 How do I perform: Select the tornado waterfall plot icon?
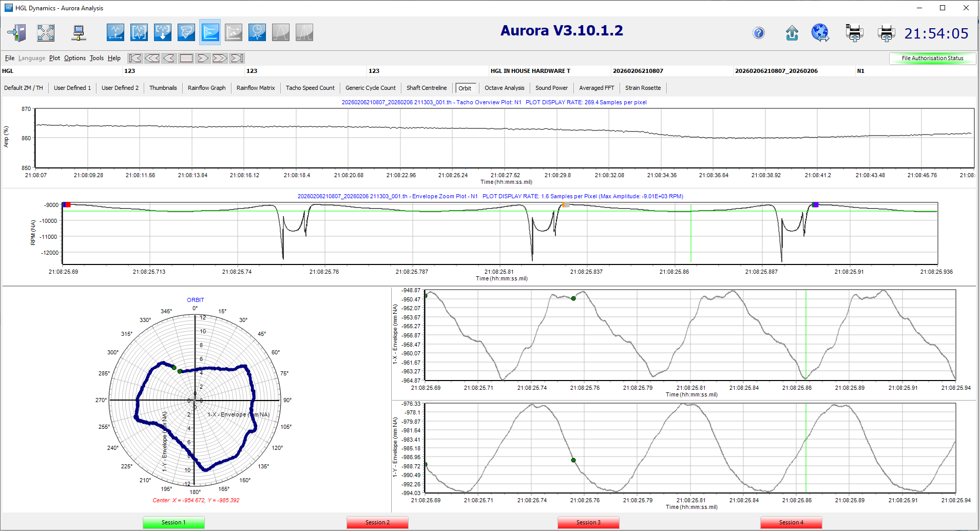186,33
